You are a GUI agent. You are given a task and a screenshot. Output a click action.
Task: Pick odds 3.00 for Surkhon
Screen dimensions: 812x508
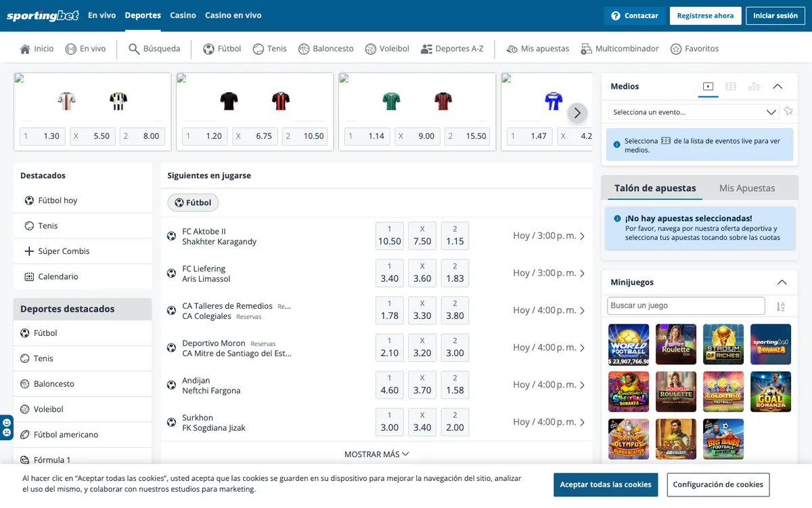point(390,422)
